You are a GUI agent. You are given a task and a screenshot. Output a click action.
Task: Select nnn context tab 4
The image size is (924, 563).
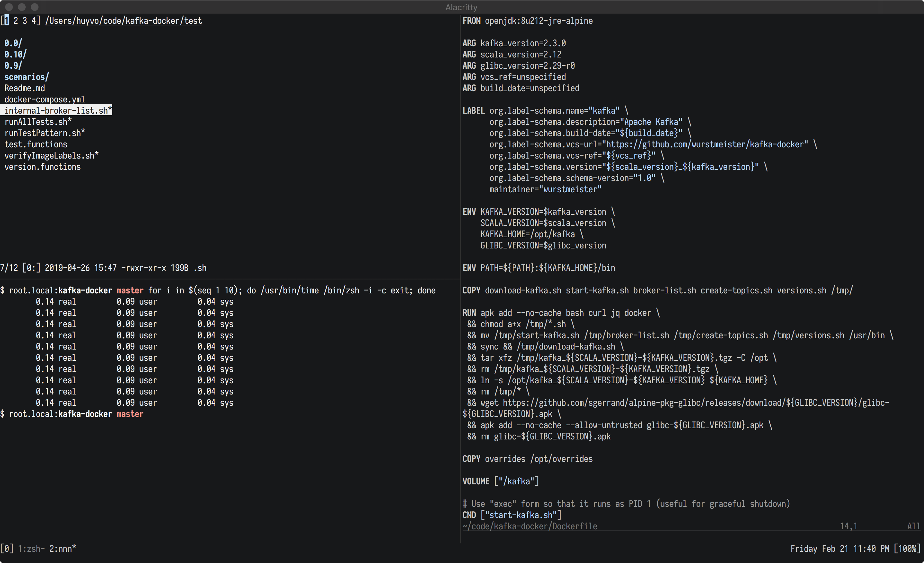click(34, 21)
